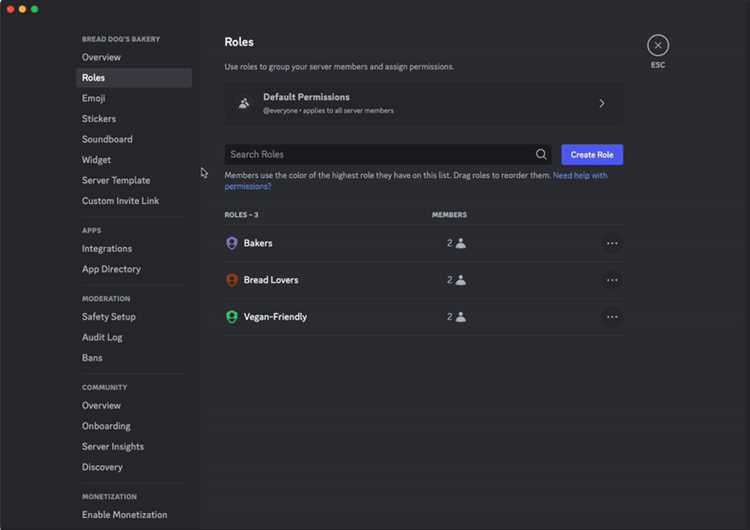View members icon for Bread Lovers role
This screenshot has width=750, height=530.
tap(461, 280)
